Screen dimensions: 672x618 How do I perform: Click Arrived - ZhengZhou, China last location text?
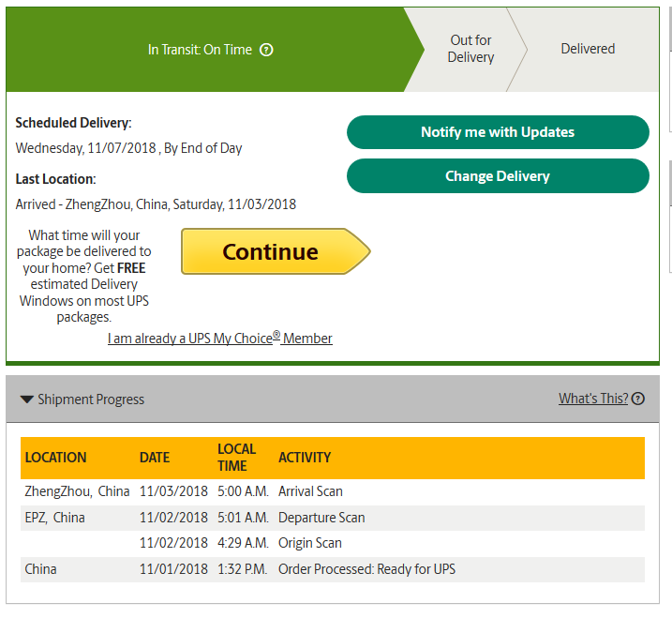pyautogui.click(x=156, y=204)
